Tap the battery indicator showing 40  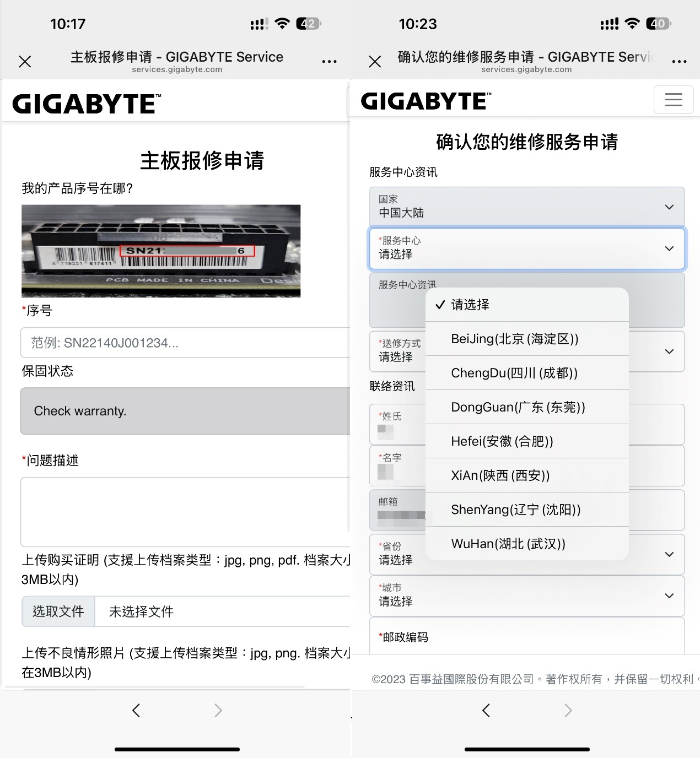click(x=658, y=24)
